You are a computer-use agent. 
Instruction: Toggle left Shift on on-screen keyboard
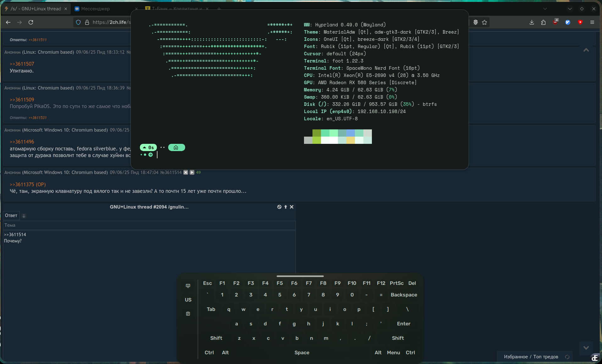216,338
